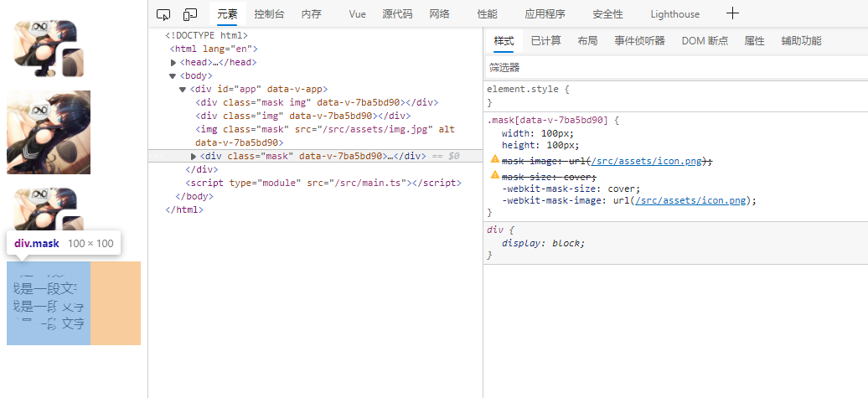Screen dimensions: 868x398
Task: Select the 布局 sidebar tab
Action: coord(587,41)
